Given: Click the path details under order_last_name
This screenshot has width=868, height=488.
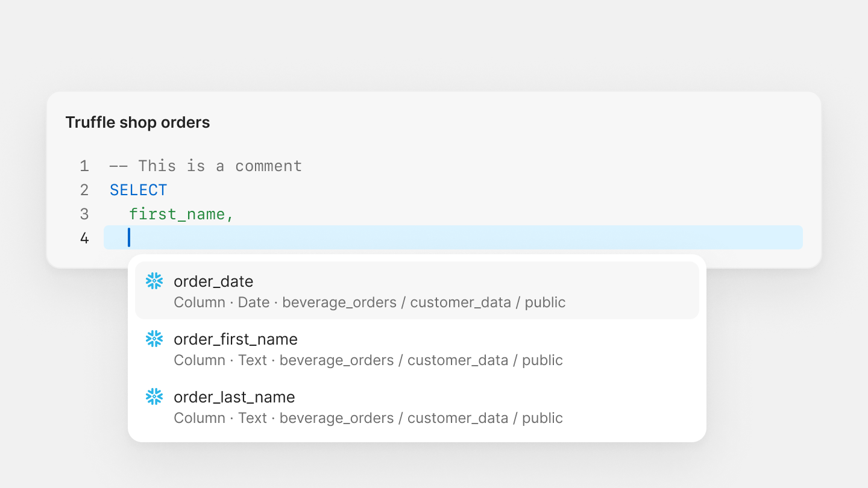Looking at the screenshot, I should 421,418.
